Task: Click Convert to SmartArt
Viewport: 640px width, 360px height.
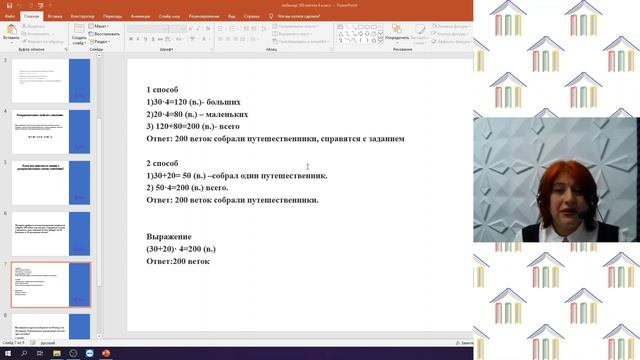Action: 301,41
